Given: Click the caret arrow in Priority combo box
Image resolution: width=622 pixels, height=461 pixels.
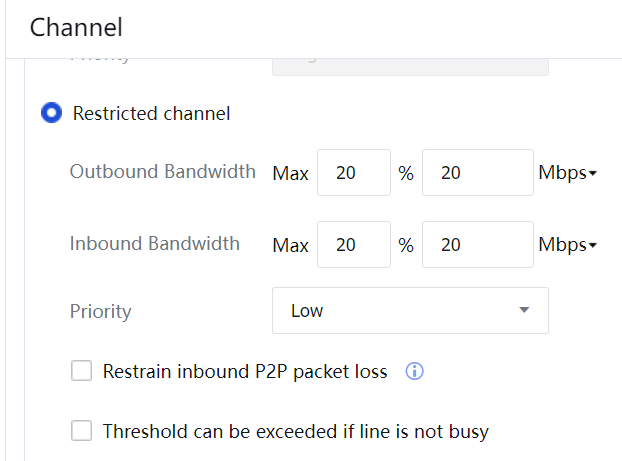Looking at the screenshot, I should 524,311.
